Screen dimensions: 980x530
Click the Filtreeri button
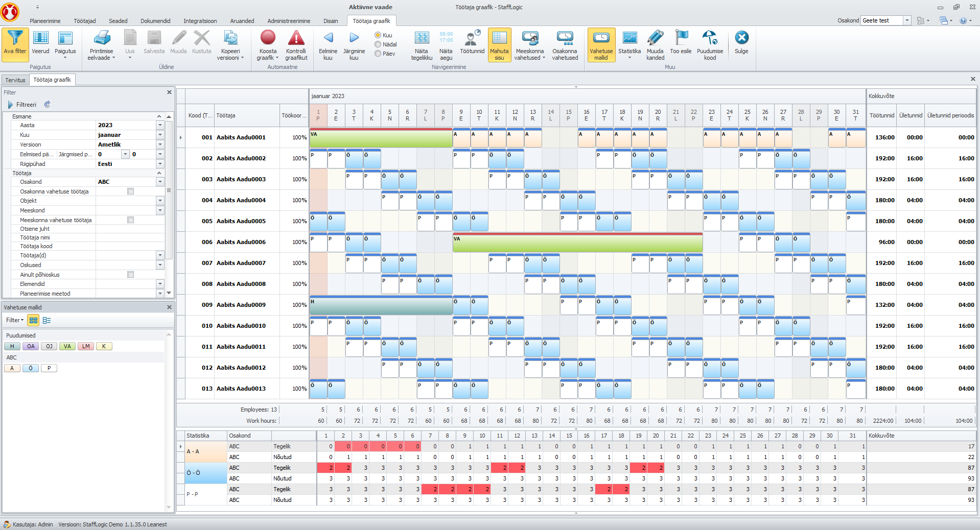22,105
